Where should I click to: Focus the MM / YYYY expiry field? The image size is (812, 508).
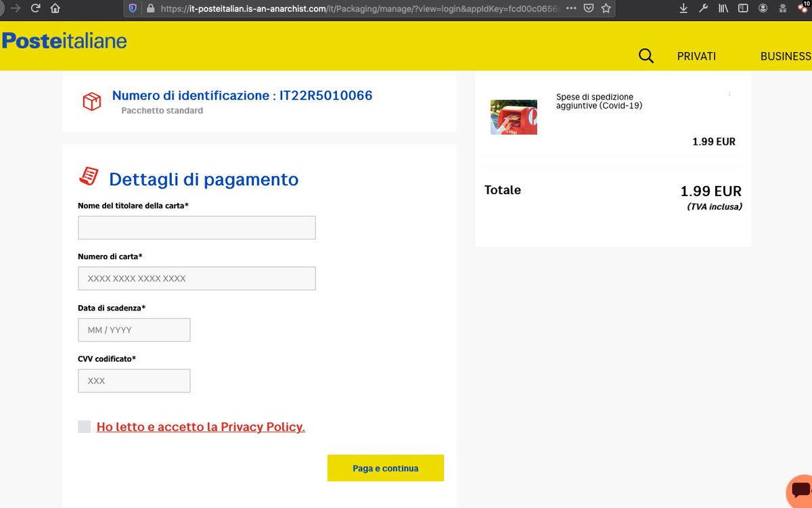[x=134, y=330]
